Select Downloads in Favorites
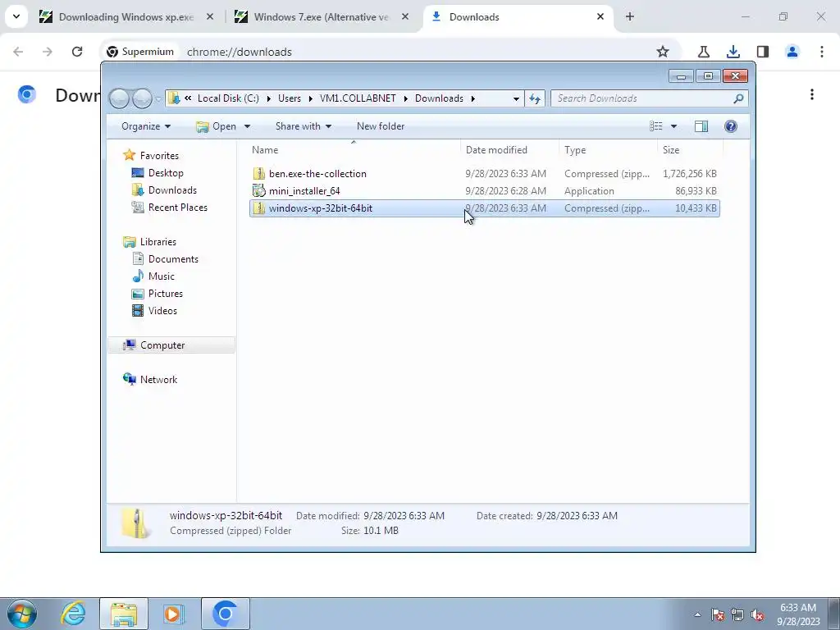The height and width of the screenshot is (630, 840). coord(172,190)
